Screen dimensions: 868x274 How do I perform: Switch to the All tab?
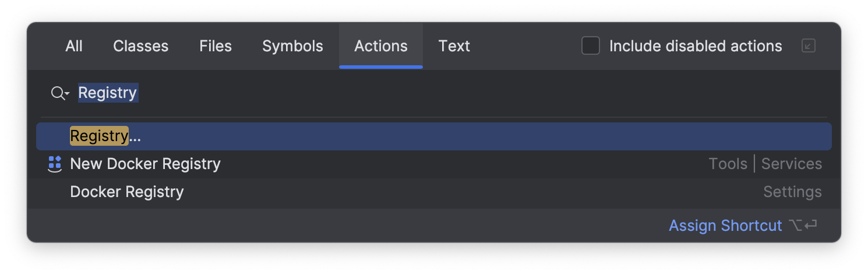[x=74, y=46]
